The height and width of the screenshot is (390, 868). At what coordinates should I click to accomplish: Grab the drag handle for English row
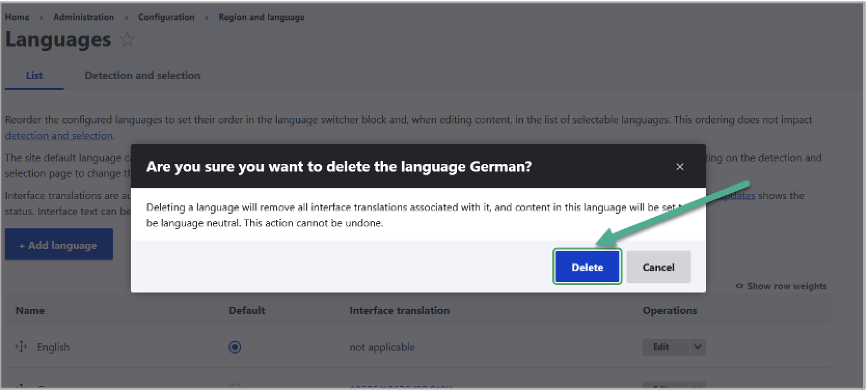coord(21,346)
